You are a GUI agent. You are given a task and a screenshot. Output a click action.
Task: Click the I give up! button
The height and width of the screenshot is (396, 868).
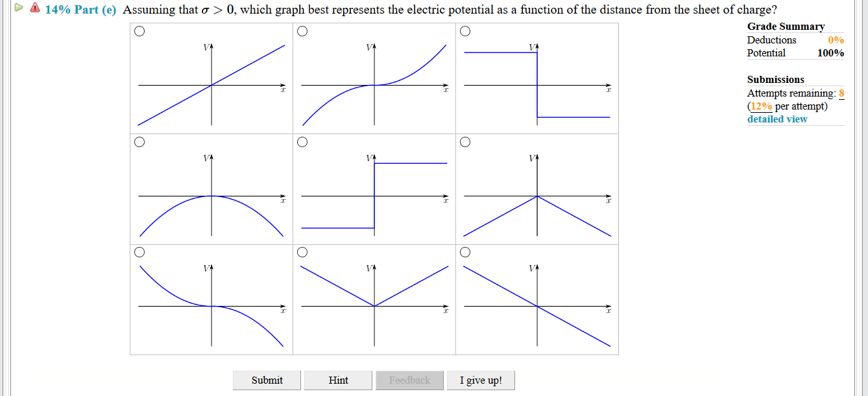click(x=481, y=380)
